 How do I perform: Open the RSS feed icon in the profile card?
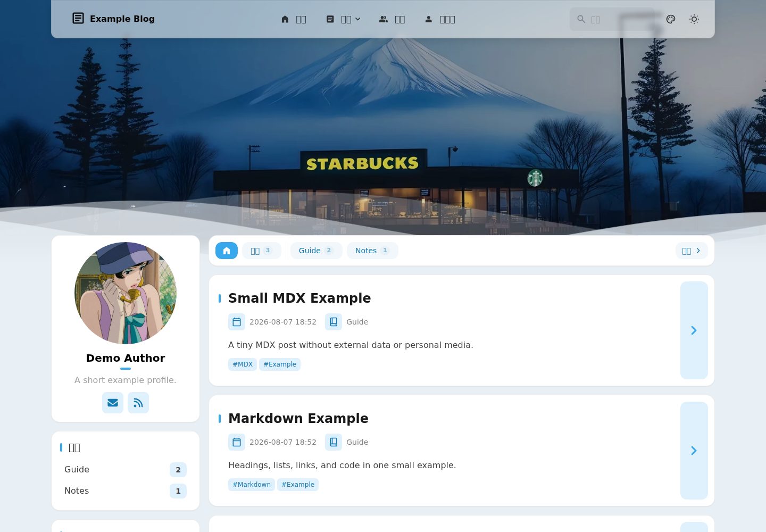pyautogui.click(x=138, y=403)
